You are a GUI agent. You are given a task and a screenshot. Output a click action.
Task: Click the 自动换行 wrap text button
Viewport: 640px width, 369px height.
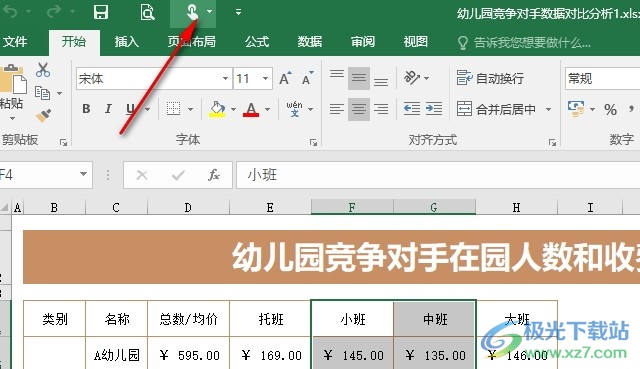(x=490, y=78)
